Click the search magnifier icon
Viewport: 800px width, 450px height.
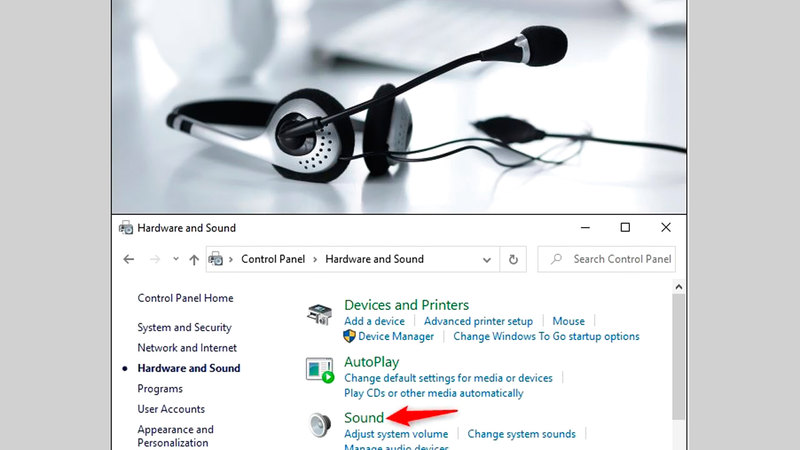556,259
